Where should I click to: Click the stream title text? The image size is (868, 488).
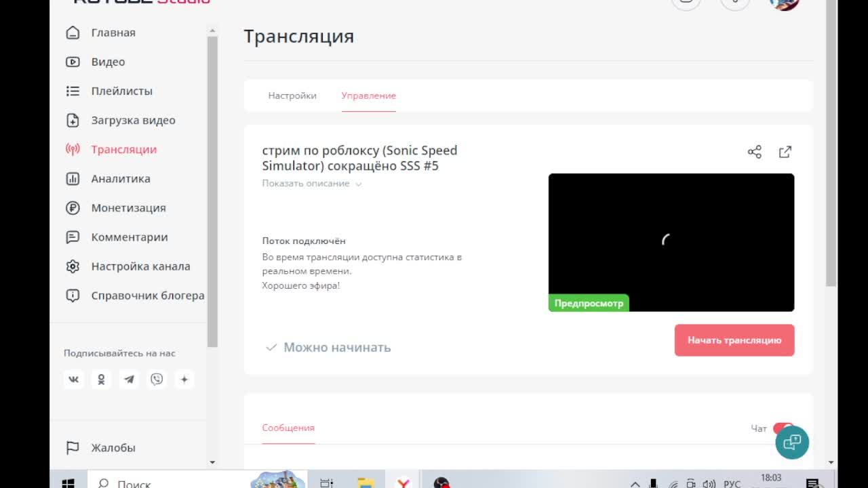359,158
